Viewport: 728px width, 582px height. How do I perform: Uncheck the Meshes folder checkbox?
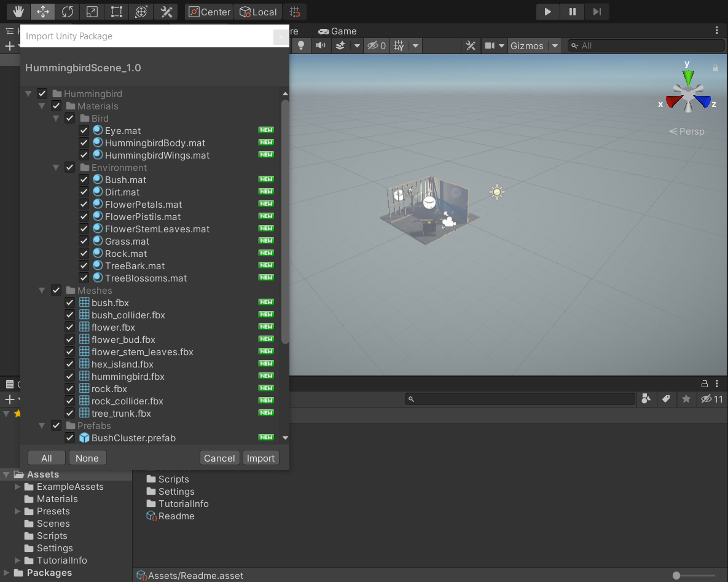(x=56, y=290)
